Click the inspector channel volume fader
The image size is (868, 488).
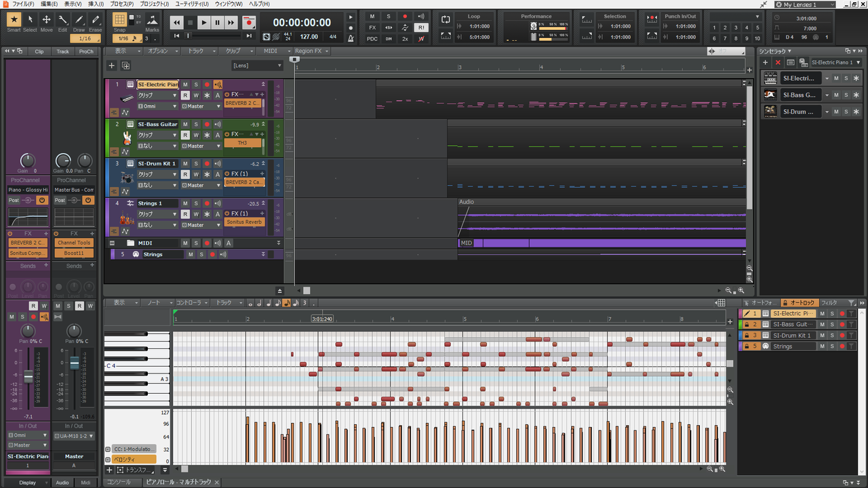pos(28,376)
